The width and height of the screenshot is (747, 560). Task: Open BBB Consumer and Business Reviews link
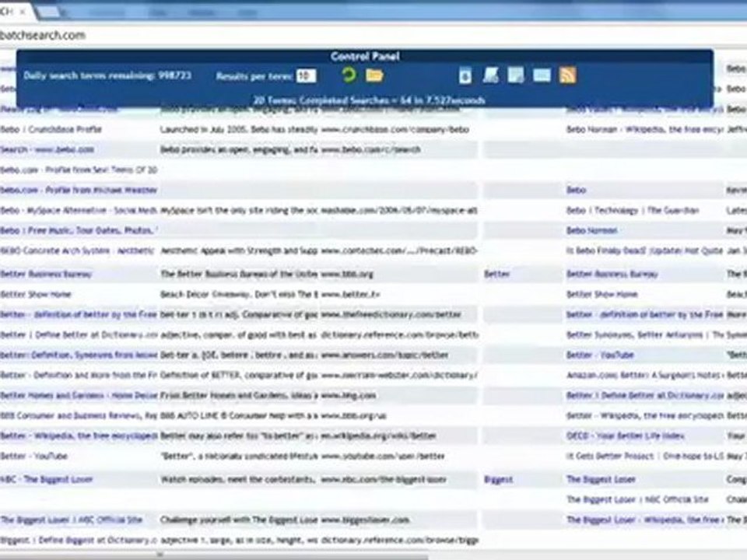click(79, 415)
